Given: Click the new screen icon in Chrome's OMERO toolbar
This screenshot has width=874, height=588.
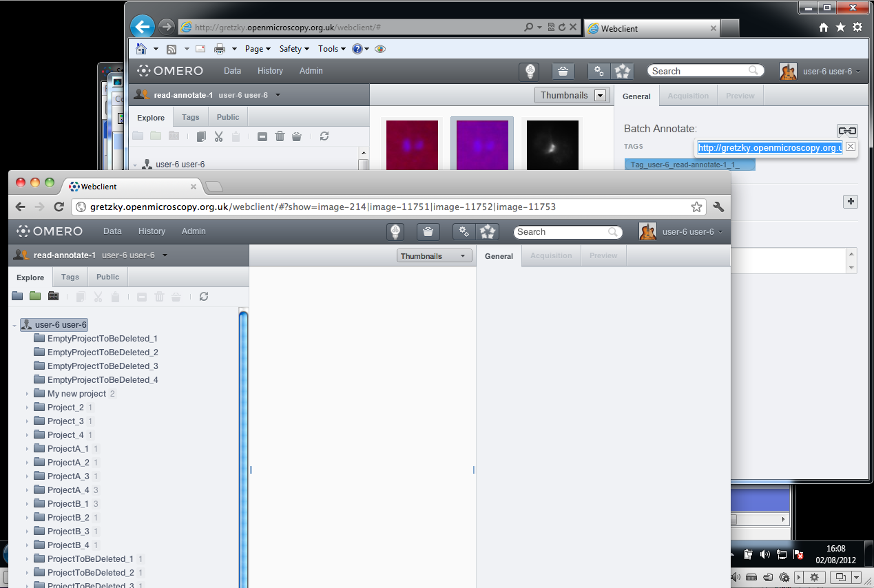Looking at the screenshot, I should 53,296.
